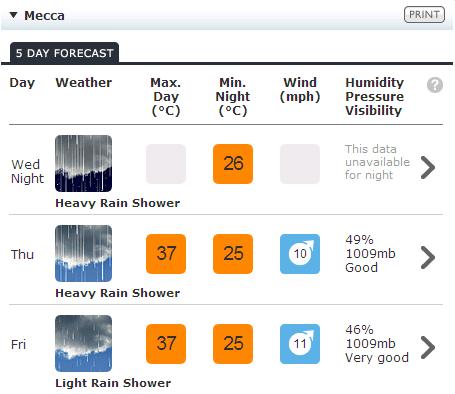
Task: Click Wednesday night heavy rain weather image
Action: [83, 163]
